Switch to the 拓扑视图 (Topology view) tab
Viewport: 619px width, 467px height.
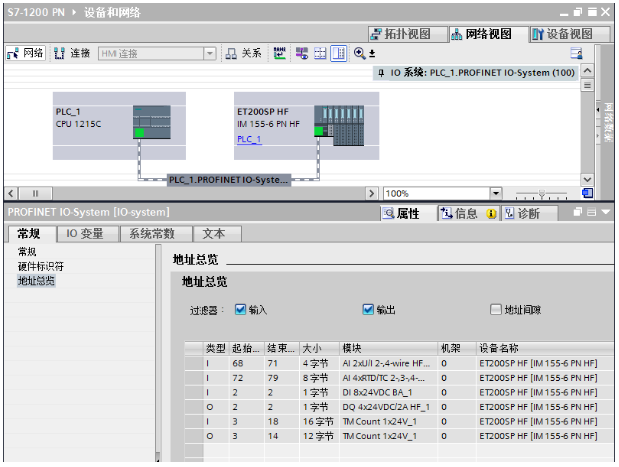401,34
